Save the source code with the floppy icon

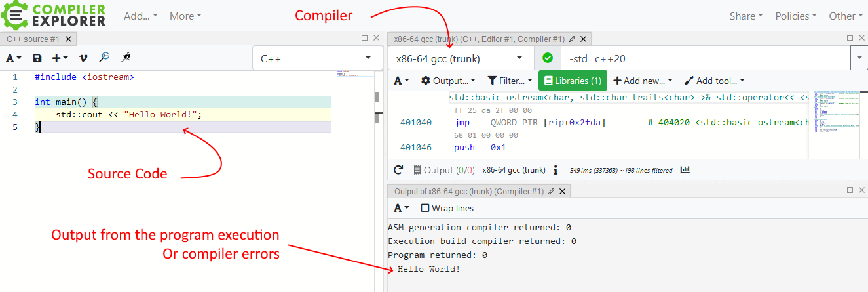click(x=37, y=58)
